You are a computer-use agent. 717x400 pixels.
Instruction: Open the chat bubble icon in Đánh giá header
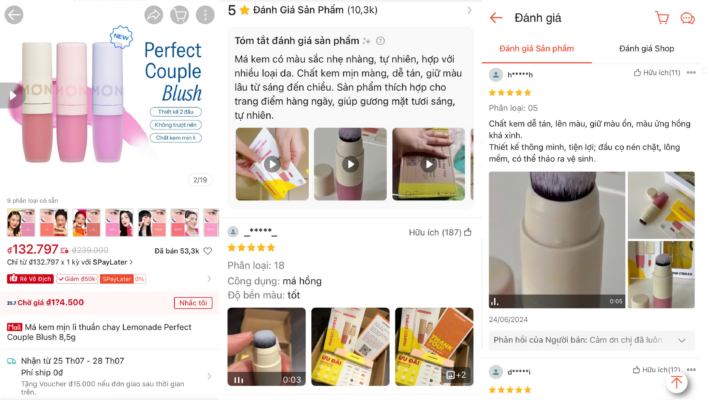click(x=687, y=18)
